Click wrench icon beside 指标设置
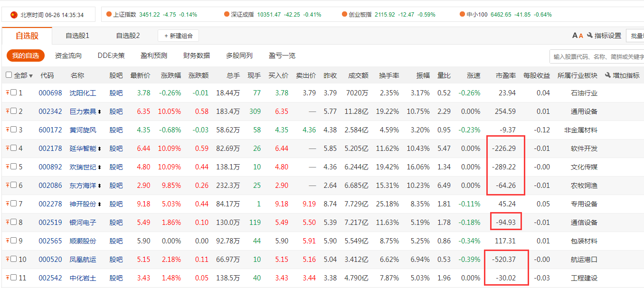This screenshot has width=644, height=288. point(590,36)
